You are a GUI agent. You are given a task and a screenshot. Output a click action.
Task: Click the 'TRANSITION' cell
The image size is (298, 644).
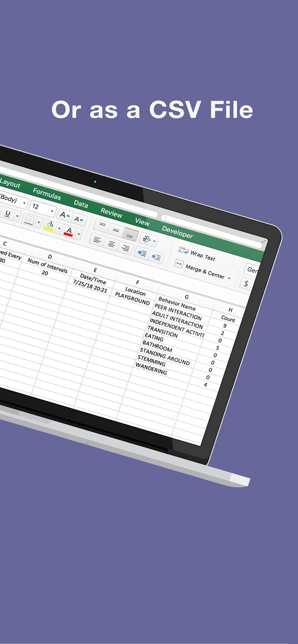(x=163, y=332)
